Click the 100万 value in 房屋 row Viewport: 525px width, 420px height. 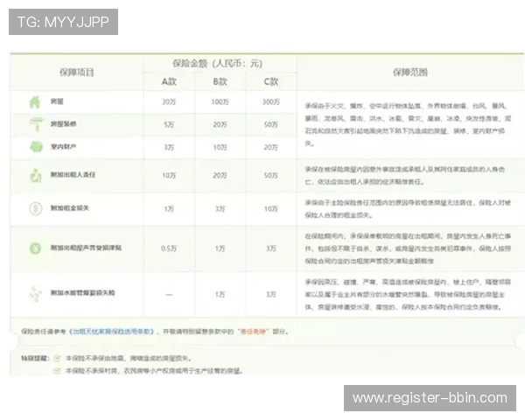(220, 101)
